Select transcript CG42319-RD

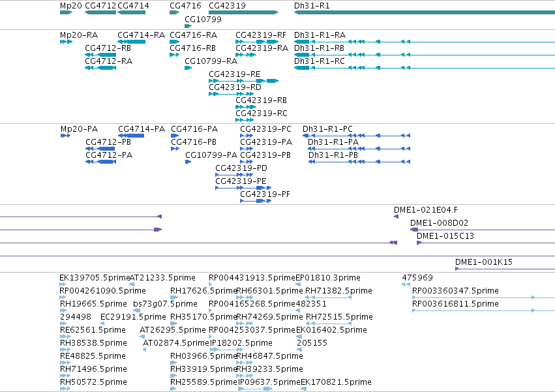(x=235, y=87)
